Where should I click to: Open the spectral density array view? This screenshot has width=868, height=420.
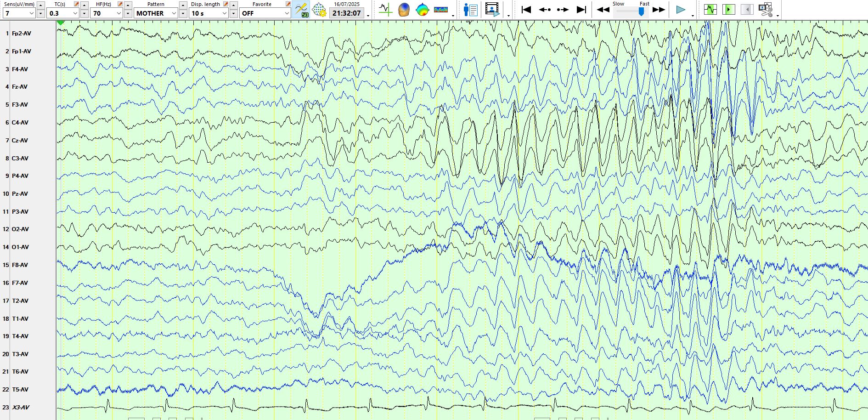click(441, 9)
